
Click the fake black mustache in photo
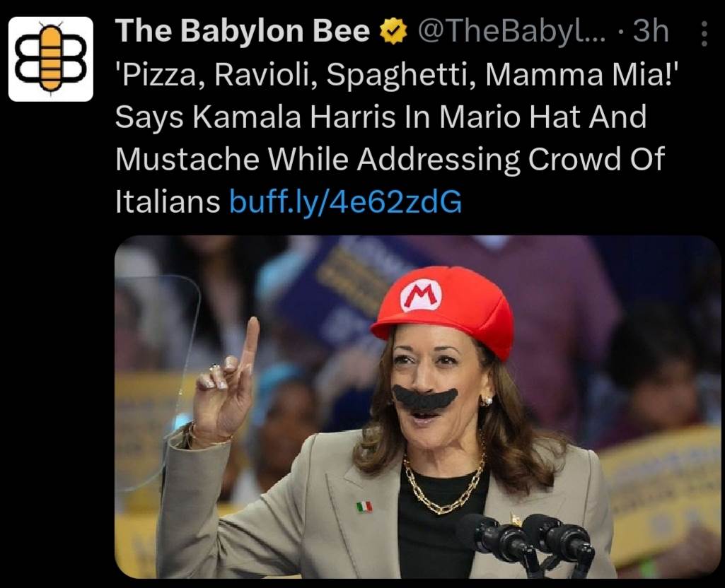[x=425, y=396]
